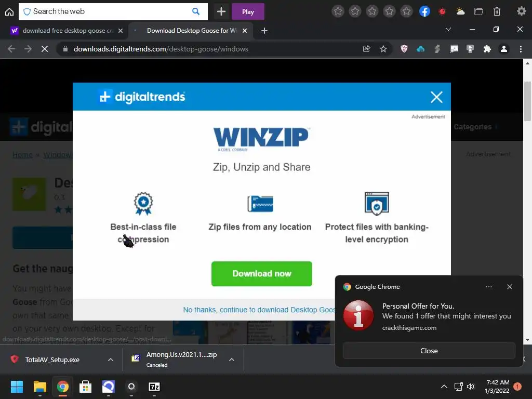Click Chrome icon in taskbar

pos(63,387)
